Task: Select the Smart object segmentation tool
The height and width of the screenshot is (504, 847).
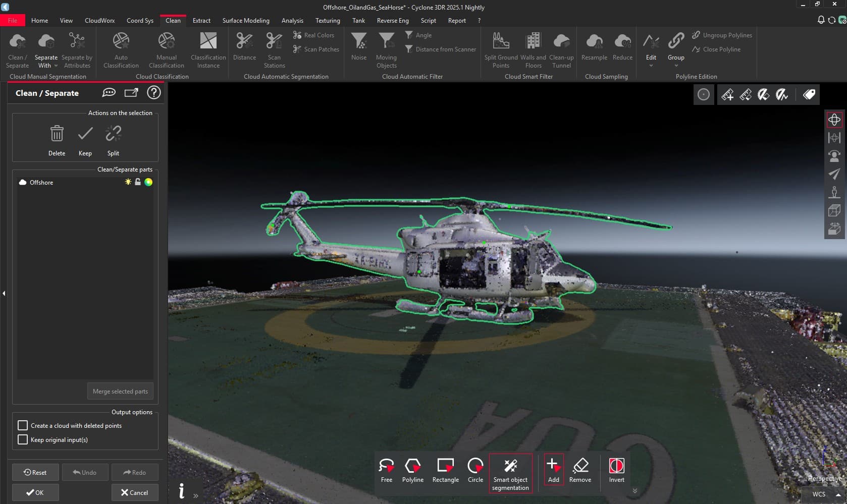Action: point(510,472)
